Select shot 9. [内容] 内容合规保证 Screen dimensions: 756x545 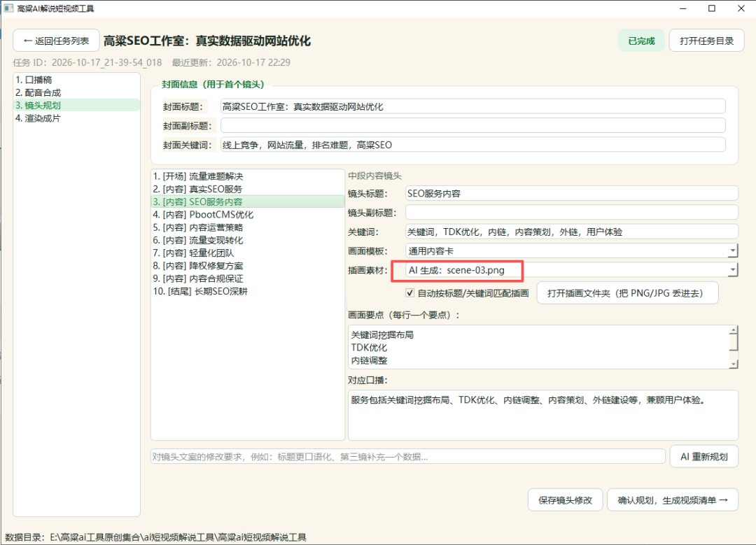click(x=248, y=278)
